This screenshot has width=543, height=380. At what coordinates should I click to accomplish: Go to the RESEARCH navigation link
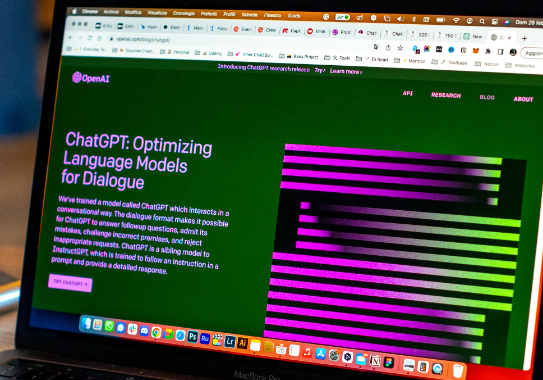446,95
